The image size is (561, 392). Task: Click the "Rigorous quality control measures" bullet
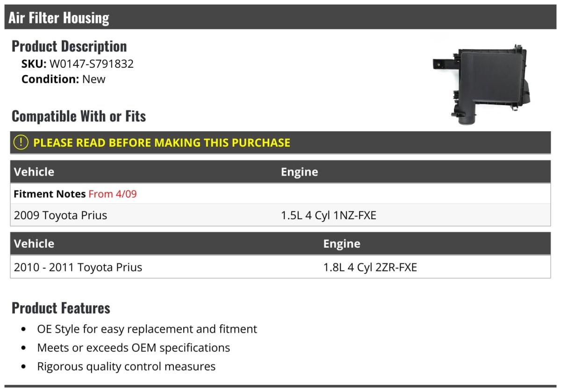tap(126, 366)
